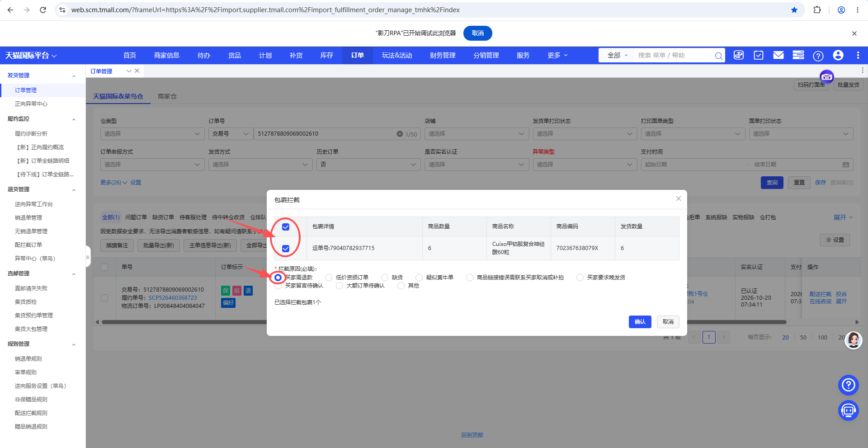
Task: Select the 买家需退款 intercept reason
Action: pos(278,278)
